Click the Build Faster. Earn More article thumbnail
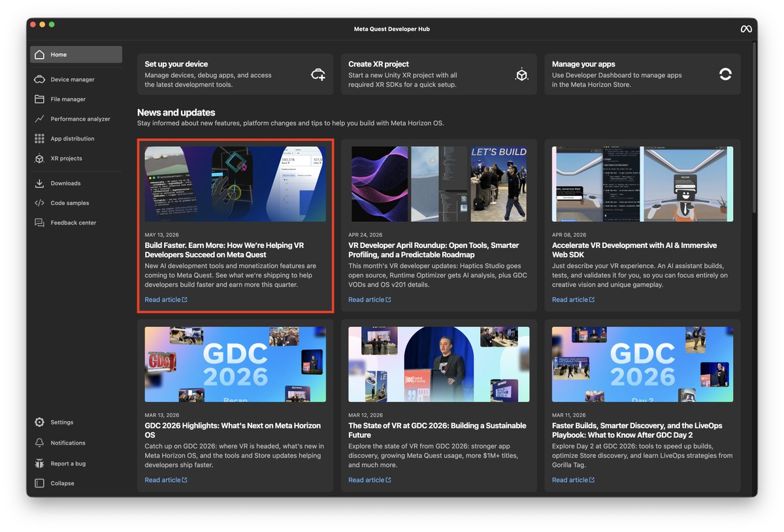784x532 pixels. click(235, 184)
